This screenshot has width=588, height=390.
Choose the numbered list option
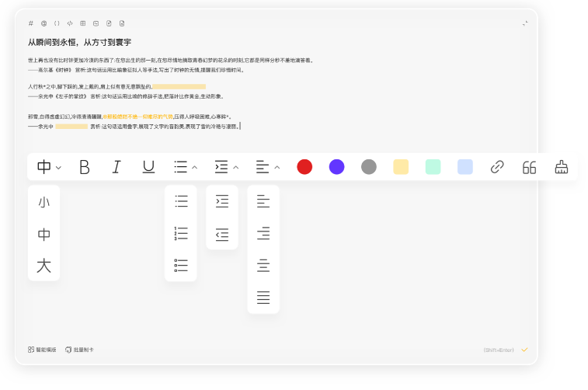click(x=181, y=233)
